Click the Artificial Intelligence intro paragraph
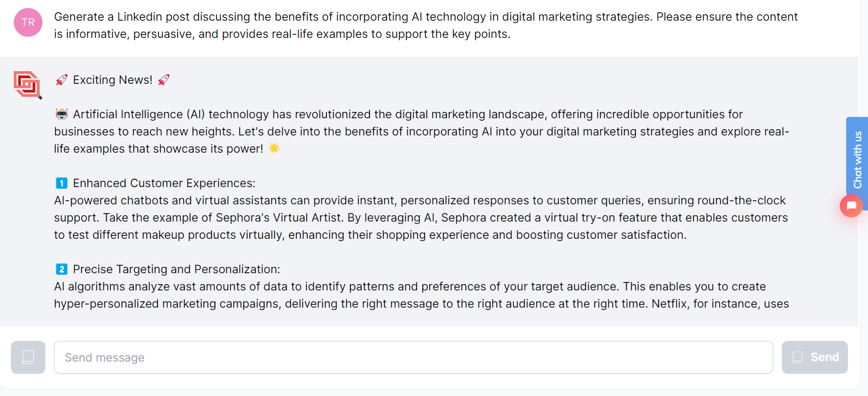The height and width of the screenshot is (396, 868). [421, 131]
